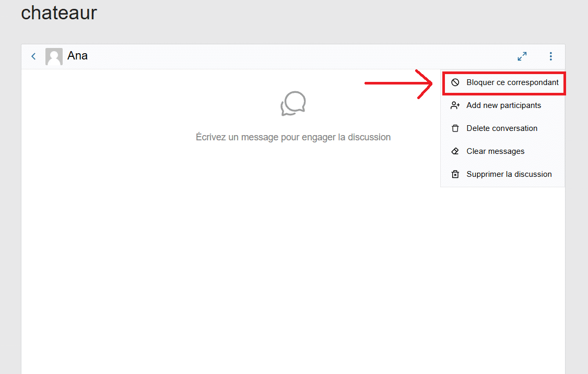The width and height of the screenshot is (588, 374).
Task: Open Ana's avatar picture
Action: coord(54,56)
